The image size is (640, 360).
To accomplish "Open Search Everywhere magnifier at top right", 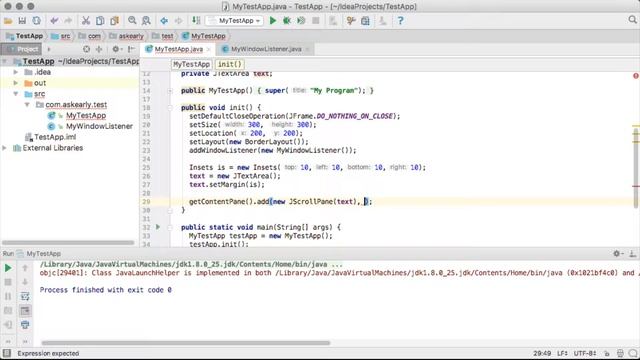I will 632,20.
